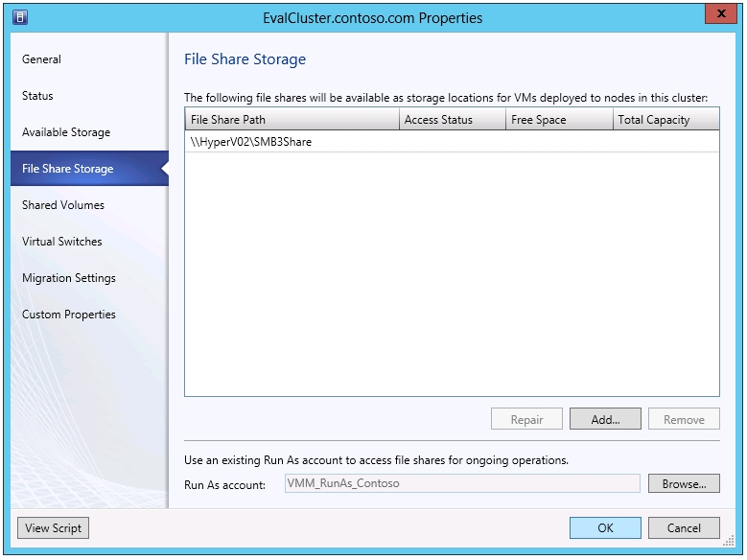Browse for a Run As account
This screenshot has width=747, height=560.
684,484
